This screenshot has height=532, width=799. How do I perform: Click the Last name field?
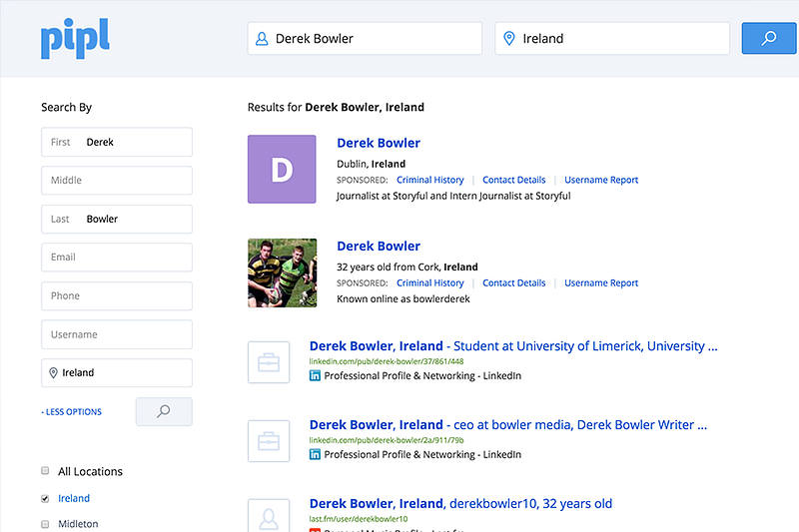tap(117, 219)
